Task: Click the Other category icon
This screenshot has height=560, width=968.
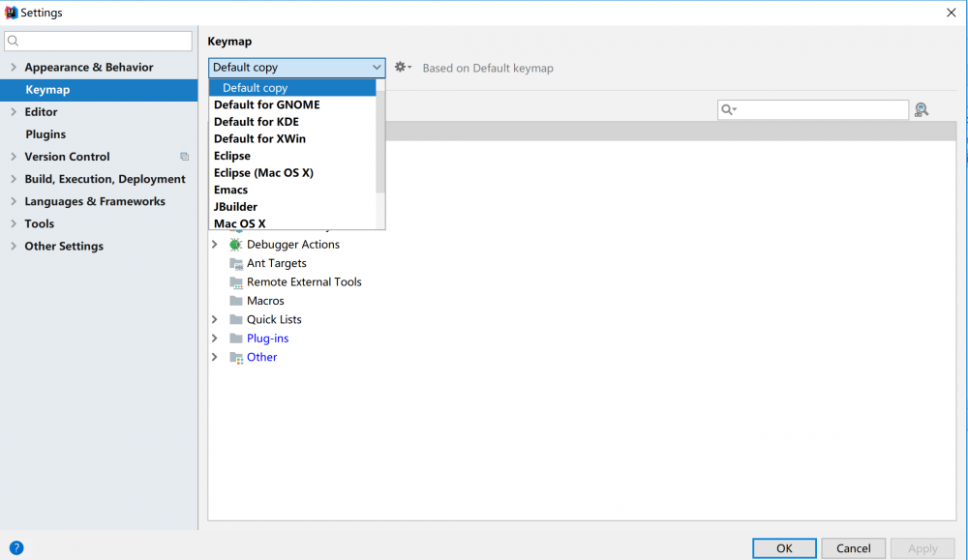Action: 236,357
